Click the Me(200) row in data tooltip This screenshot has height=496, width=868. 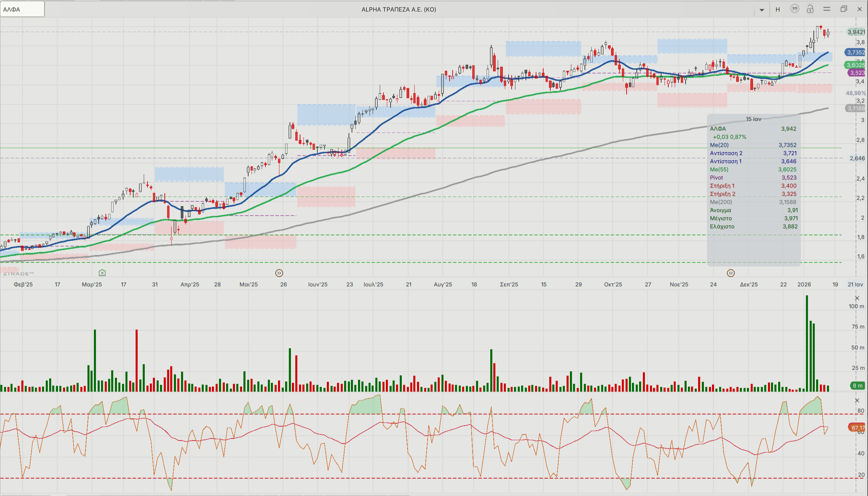click(753, 202)
